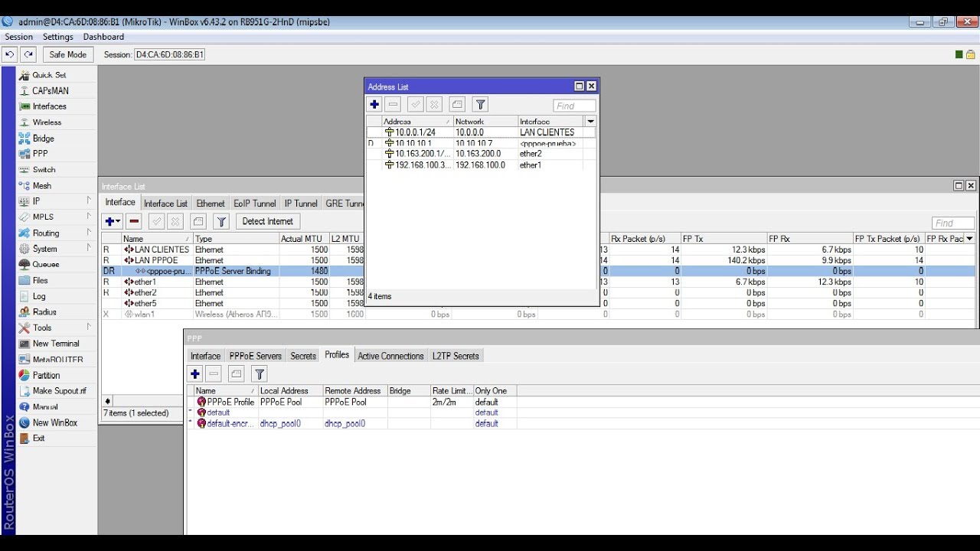This screenshot has height=551, width=980.
Task: Remove entry button in Address List
Action: point(393,105)
